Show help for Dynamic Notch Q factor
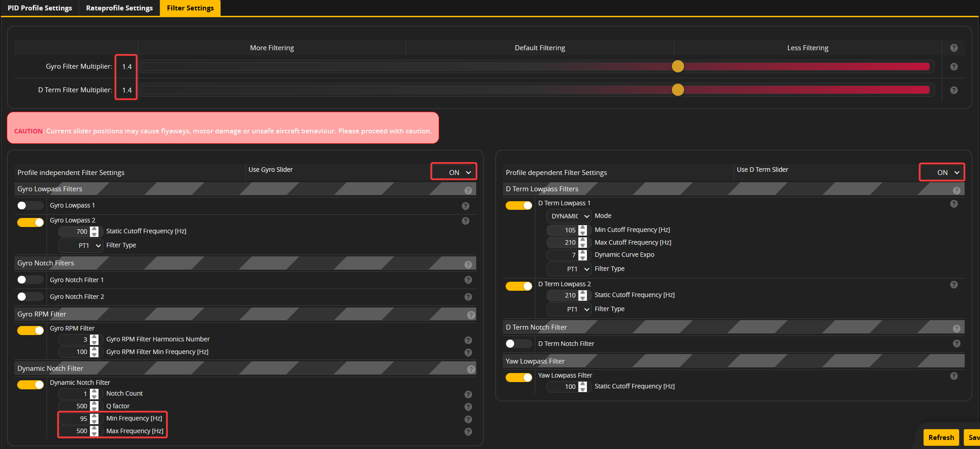 point(468,407)
